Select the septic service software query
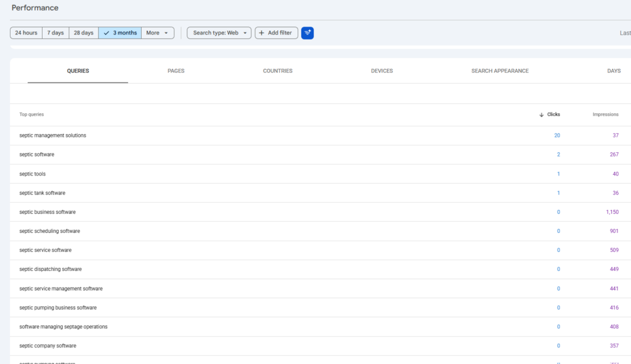The image size is (631, 364). pyautogui.click(x=46, y=250)
